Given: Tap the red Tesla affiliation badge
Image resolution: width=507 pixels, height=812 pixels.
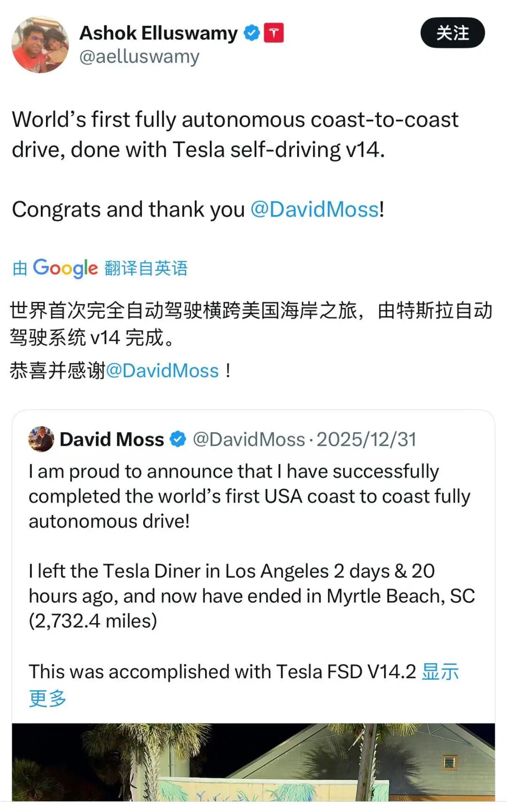Looking at the screenshot, I should click(x=274, y=33).
